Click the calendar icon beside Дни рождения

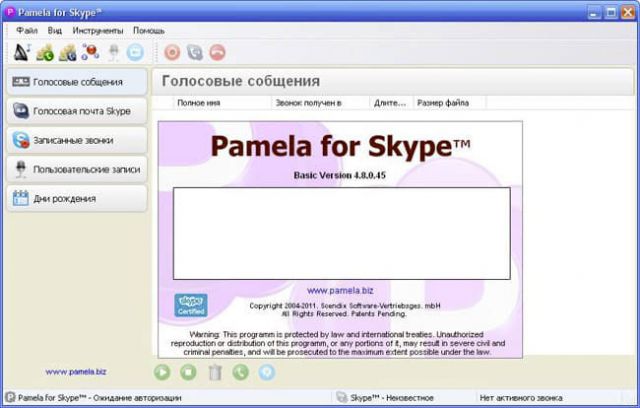click(20, 198)
